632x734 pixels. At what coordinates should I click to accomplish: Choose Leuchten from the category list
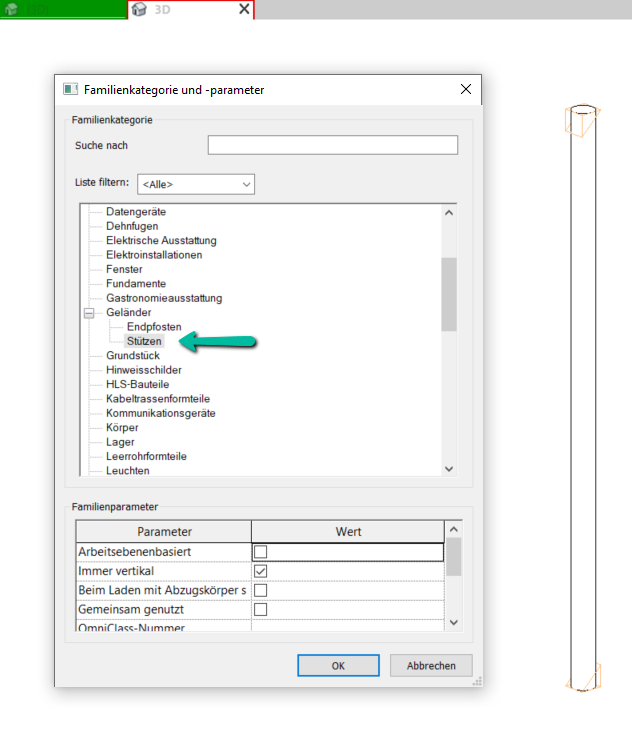pyautogui.click(x=127, y=470)
